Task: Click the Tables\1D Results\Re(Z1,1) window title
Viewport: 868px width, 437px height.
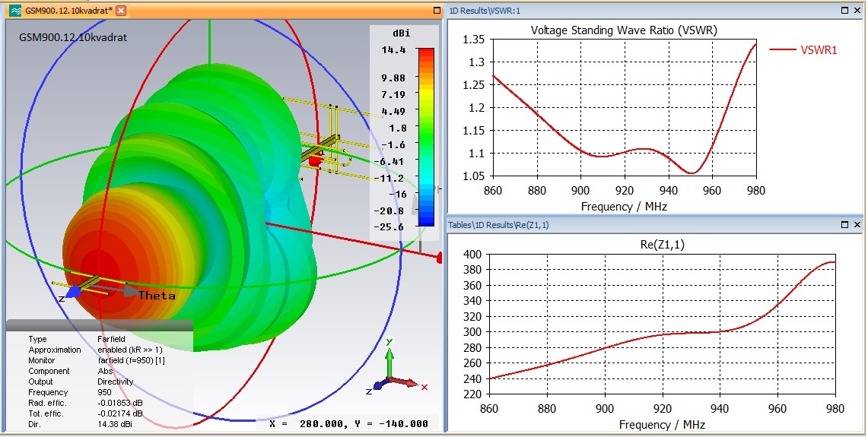Action: pos(499,225)
